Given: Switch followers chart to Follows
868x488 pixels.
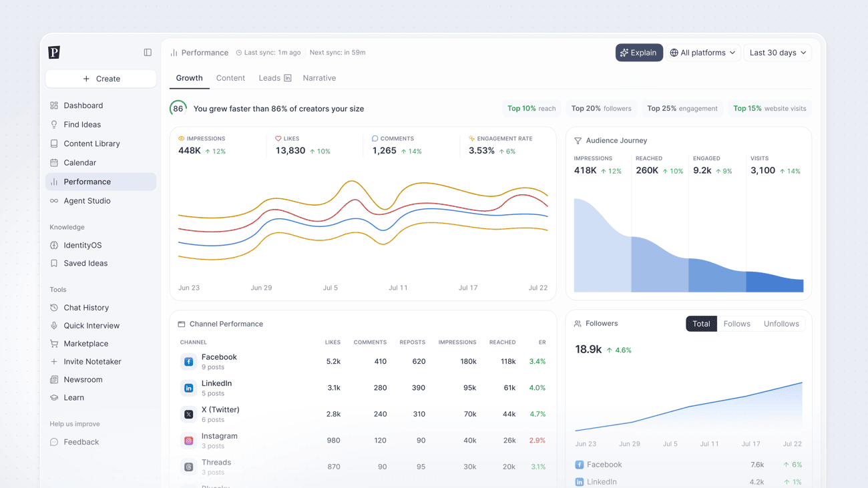Looking at the screenshot, I should pos(737,324).
